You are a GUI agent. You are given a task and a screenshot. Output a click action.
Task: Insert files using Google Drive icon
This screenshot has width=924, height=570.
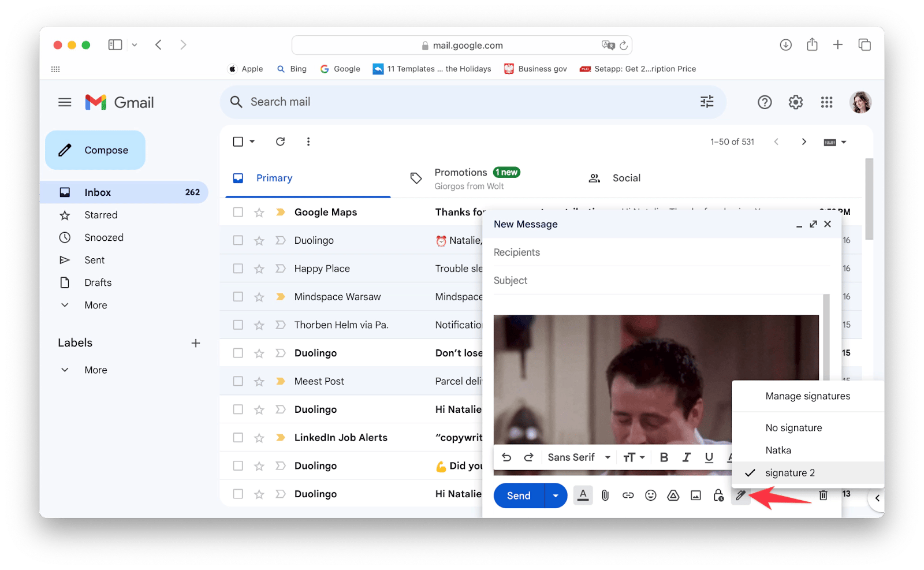click(673, 496)
